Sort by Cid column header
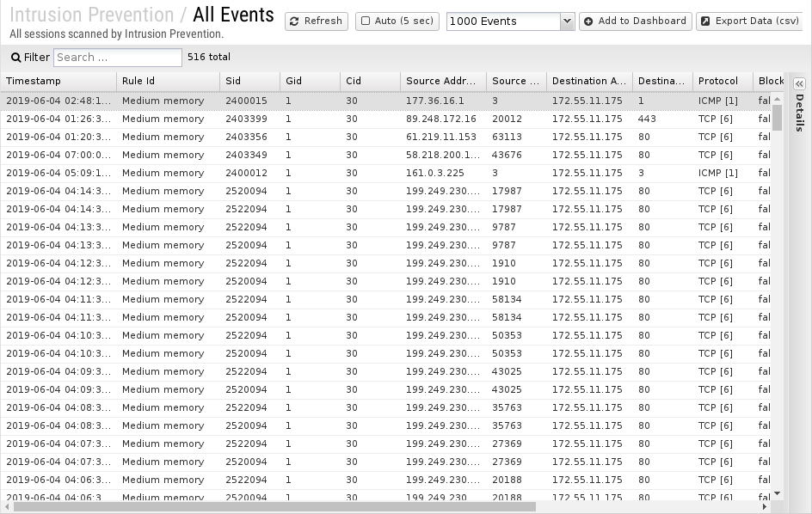The width and height of the screenshot is (812, 514). point(370,82)
